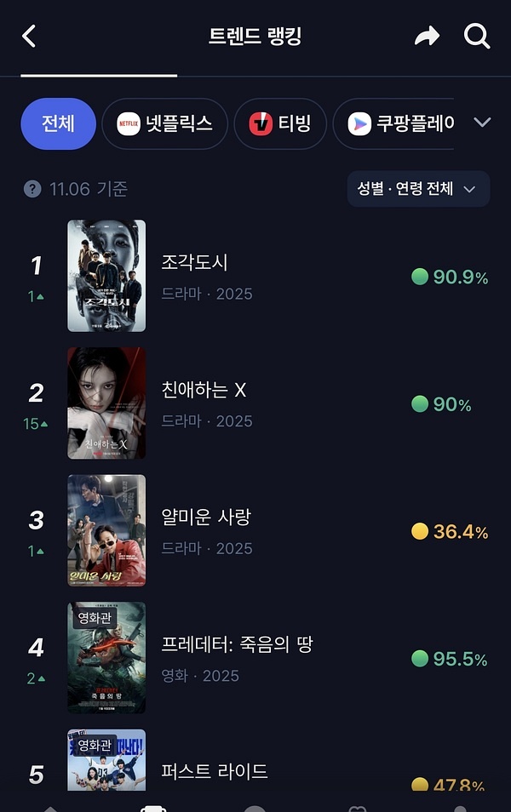Expand the streaming services chevron
Screen dimensions: 511x812
click(482, 123)
